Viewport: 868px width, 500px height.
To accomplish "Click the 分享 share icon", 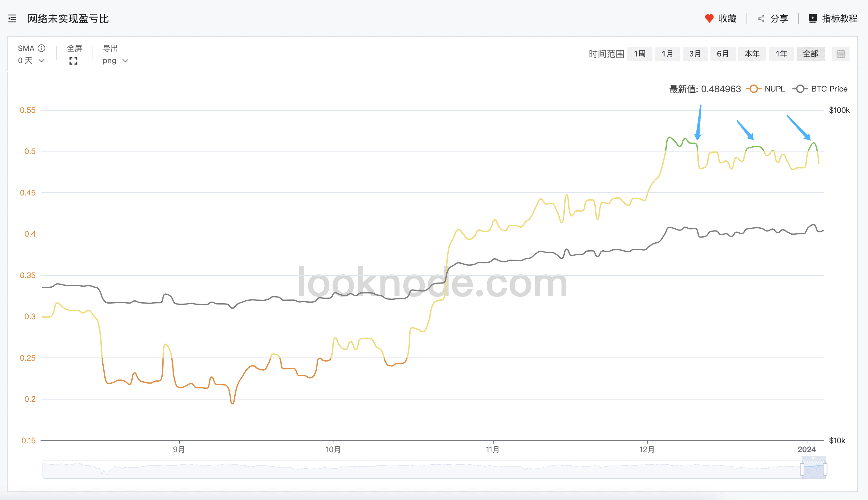I will coord(761,18).
